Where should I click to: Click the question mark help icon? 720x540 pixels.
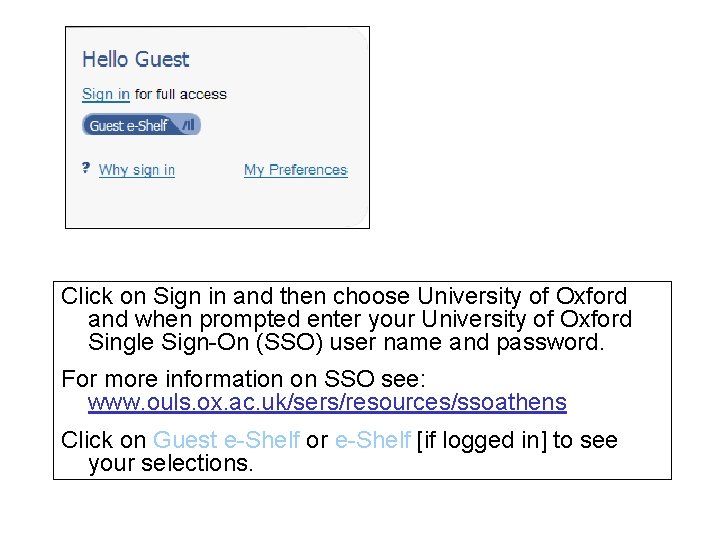click(x=86, y=168)
